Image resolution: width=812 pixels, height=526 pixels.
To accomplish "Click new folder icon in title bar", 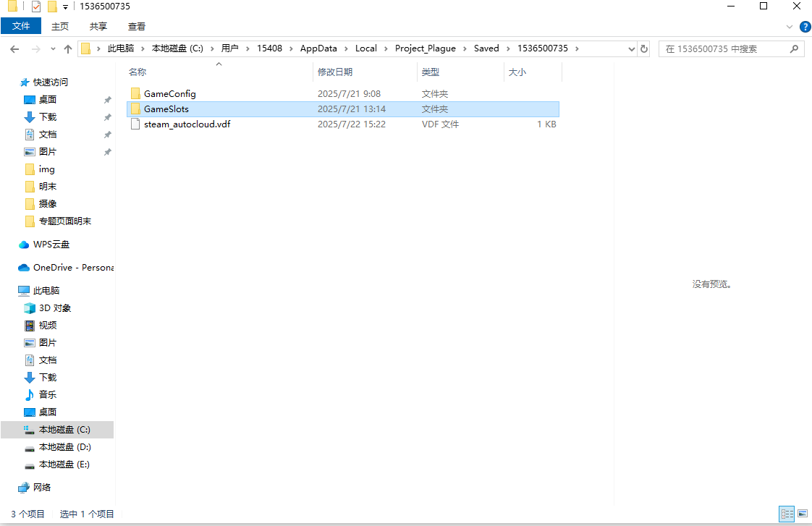I will pos(52,7).
